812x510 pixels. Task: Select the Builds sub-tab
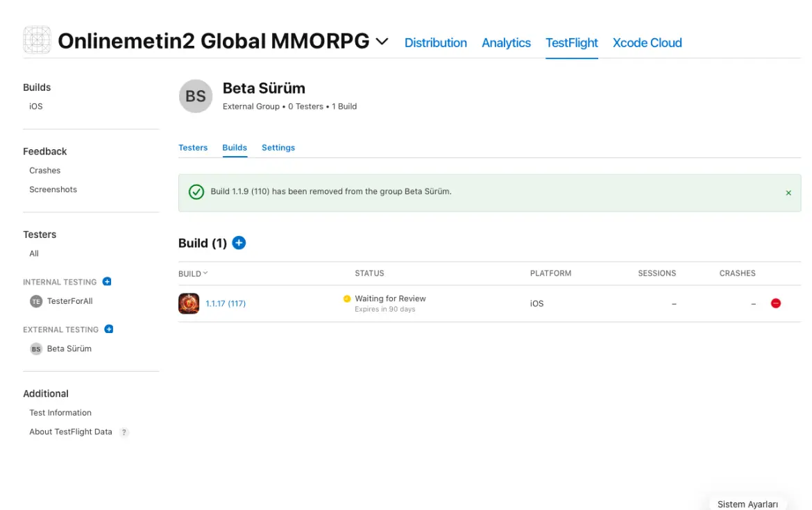(235, 148)
